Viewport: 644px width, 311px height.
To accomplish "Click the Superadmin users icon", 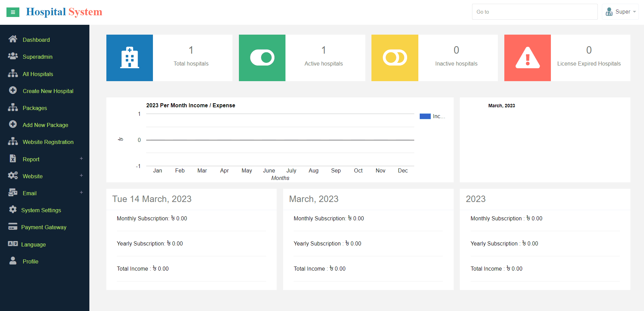I will (13, 56).
